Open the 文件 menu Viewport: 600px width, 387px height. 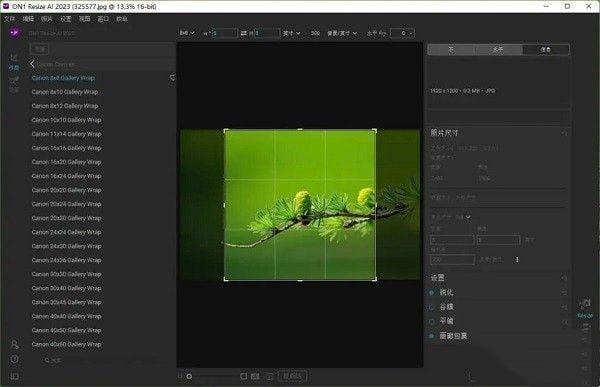[10, 19]
